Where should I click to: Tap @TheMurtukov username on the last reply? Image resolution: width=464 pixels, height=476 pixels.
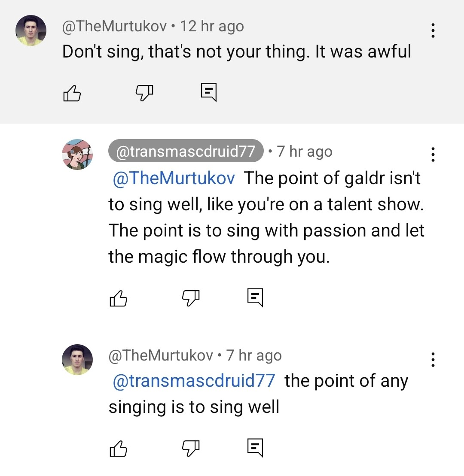161,355
